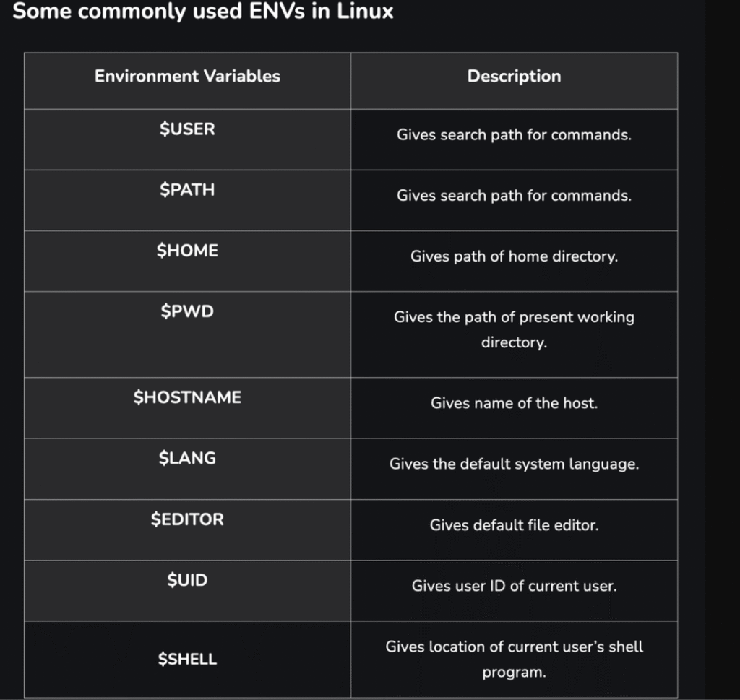Click the description text beside $PATH
The image size is (740, 700).
tap(514, 196)
